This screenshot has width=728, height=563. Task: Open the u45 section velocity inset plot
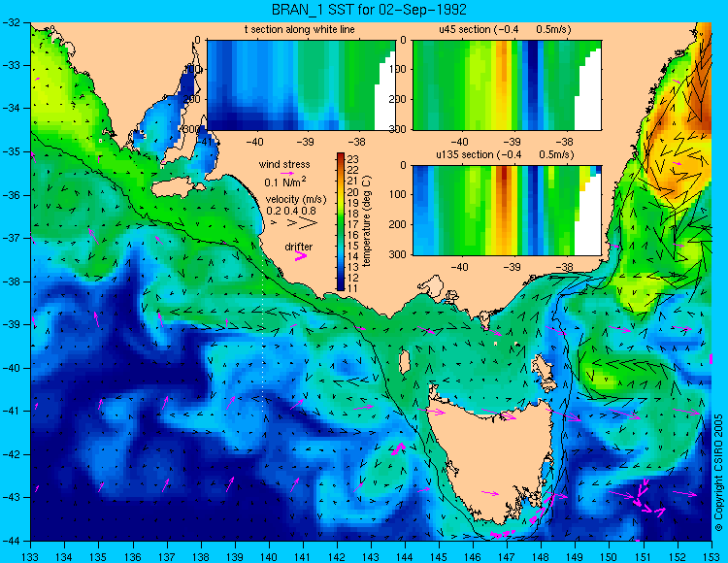[x=507, y=85]
